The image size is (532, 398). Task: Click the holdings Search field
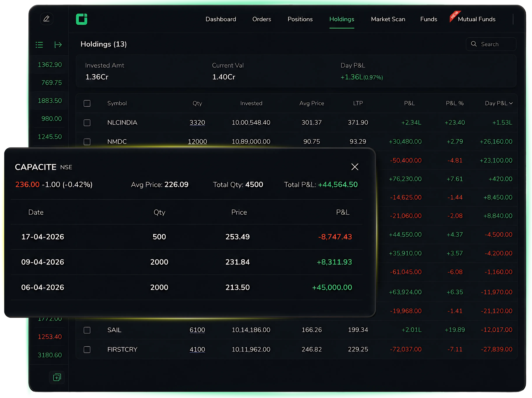coord(491,44)
